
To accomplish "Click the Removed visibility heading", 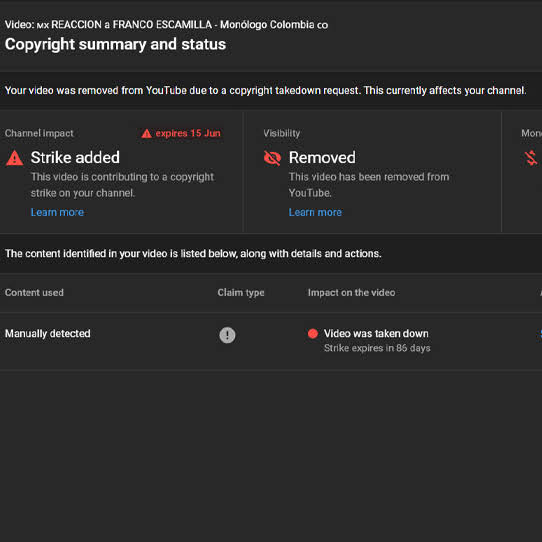I will click(x=322, y=158).
